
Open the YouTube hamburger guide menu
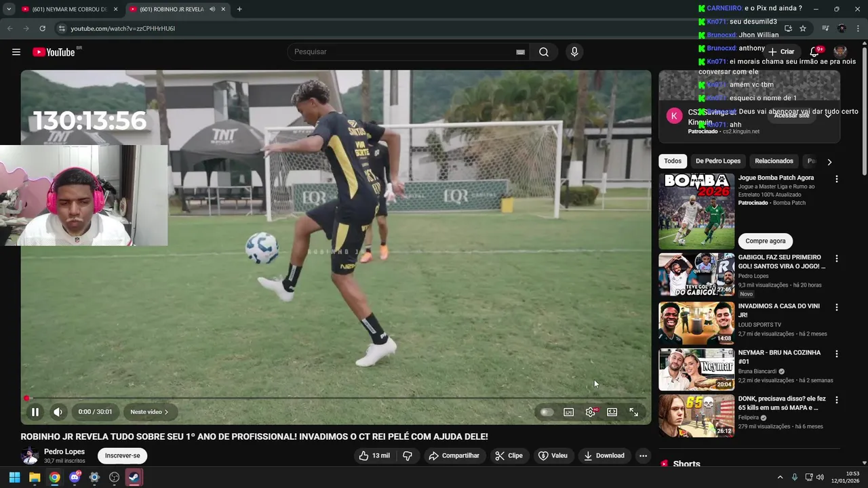pos(16,52)
